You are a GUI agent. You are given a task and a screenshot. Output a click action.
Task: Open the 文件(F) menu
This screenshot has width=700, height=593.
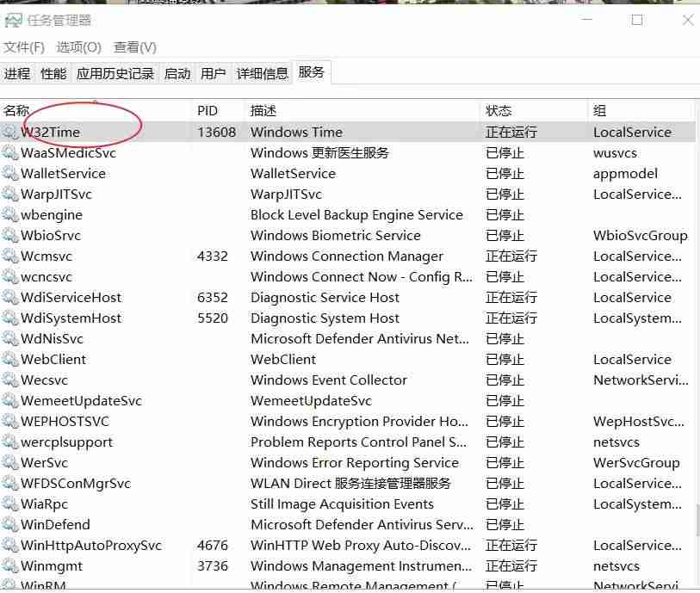coord(24,47)
